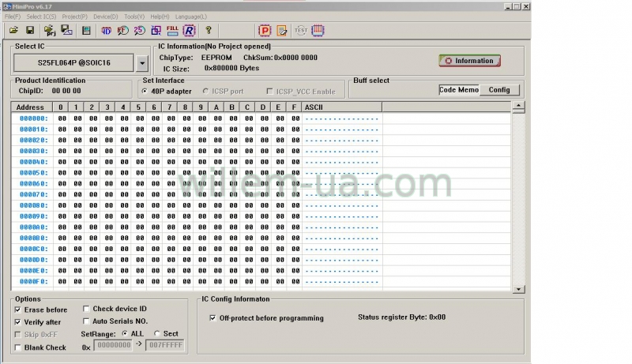Click the TEST toolbar icon
Image resolution: width=632 pixels, height=364 pixels.
coord(300,31)
